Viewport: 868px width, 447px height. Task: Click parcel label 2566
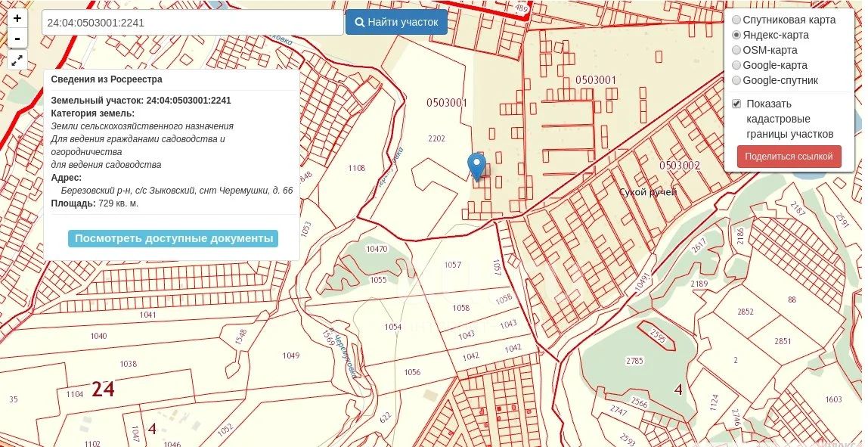639,404
